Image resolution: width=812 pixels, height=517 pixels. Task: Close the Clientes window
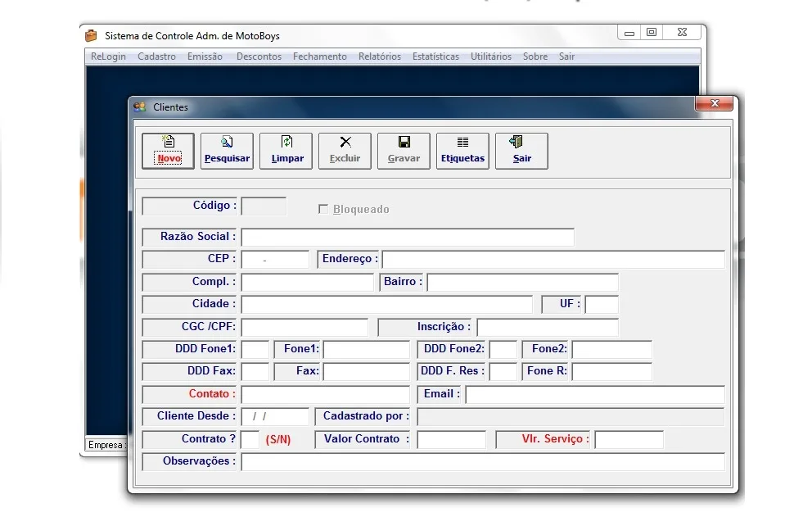(x=714, y=103)
